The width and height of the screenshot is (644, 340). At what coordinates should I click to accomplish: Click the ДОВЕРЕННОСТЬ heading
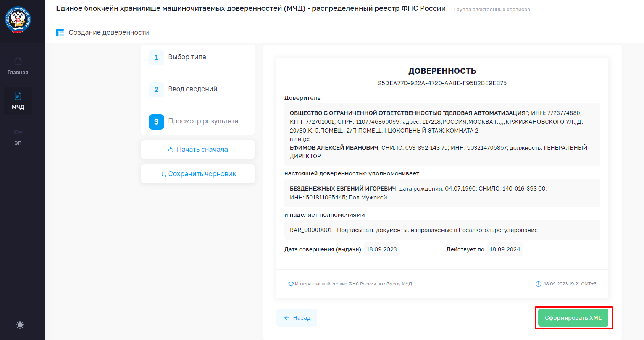click(442, 71)
